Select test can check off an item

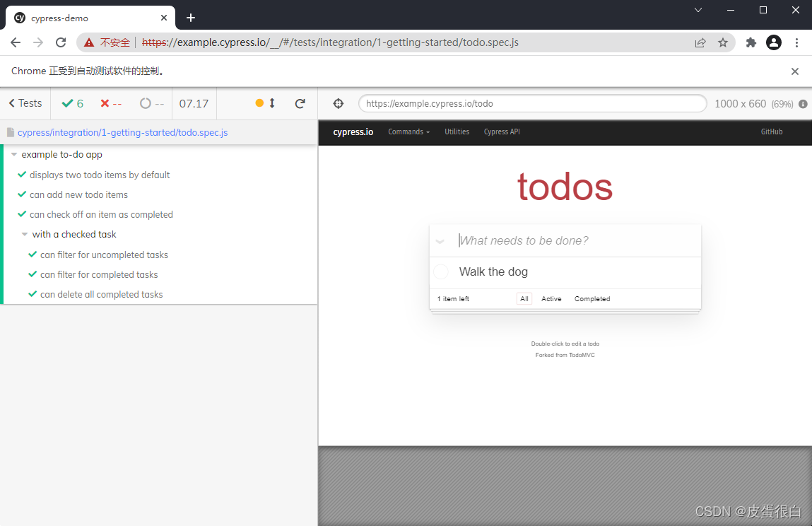[101, 214]
